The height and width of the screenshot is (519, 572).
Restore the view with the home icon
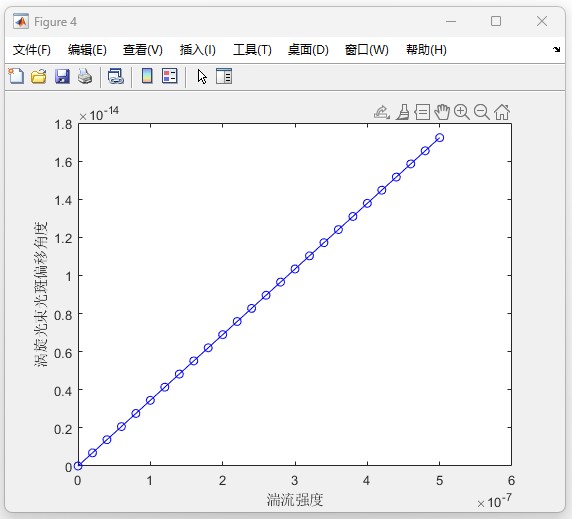point(502,112)
